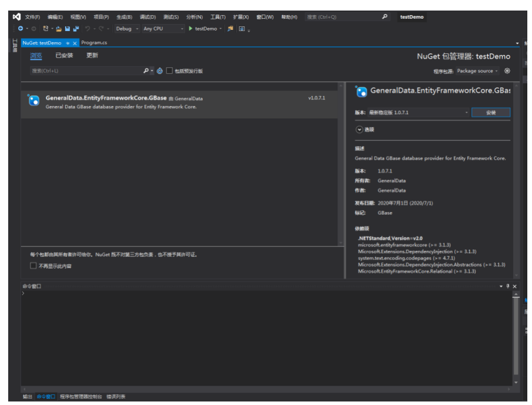Viewport: 532px width, 405px height.
Task: Open the 工具(T) menu
Action: pyautogui.click(x=217, y=17)
